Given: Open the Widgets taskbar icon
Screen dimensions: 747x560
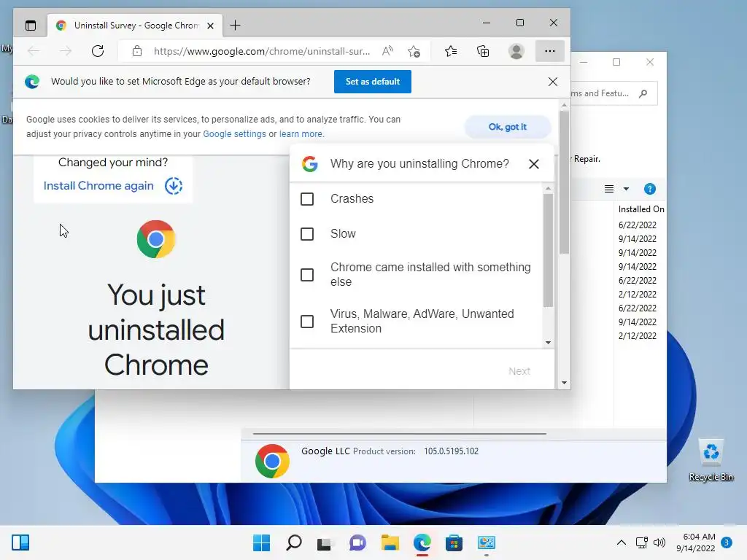Looking at the screenshot, I should point(20,542).
